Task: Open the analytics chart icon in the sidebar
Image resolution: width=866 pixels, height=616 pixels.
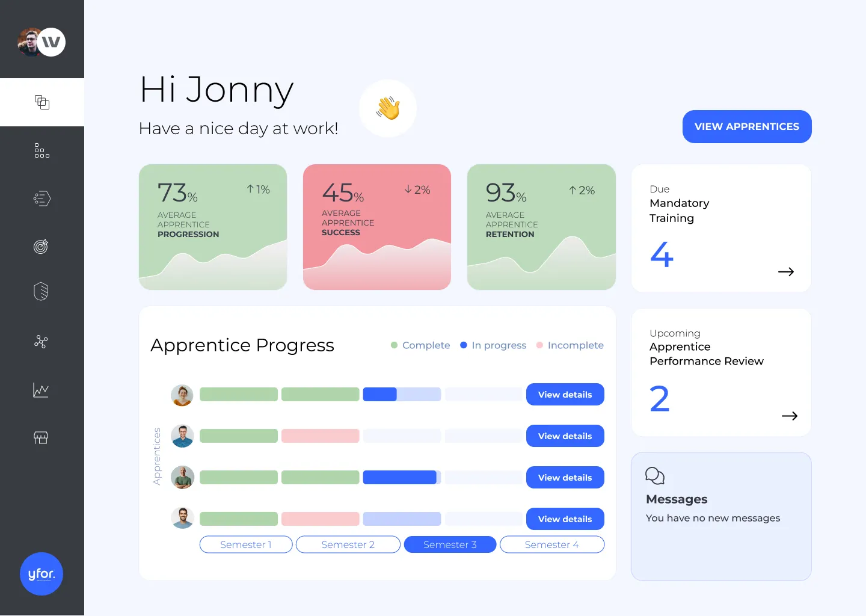Action: tap(41, 390)
